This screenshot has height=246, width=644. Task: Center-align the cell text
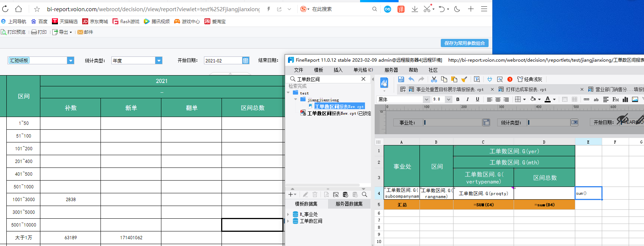point(498,99)
